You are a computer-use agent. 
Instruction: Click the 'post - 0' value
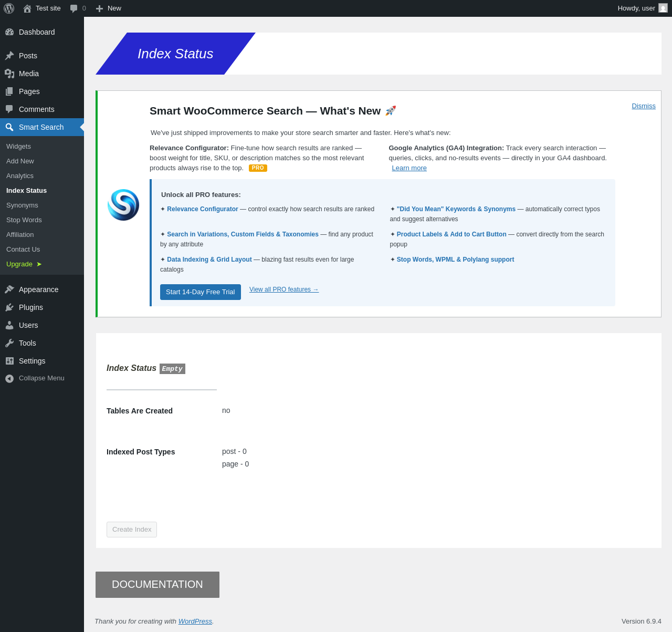pyautogui.click(x=234, y=451)
